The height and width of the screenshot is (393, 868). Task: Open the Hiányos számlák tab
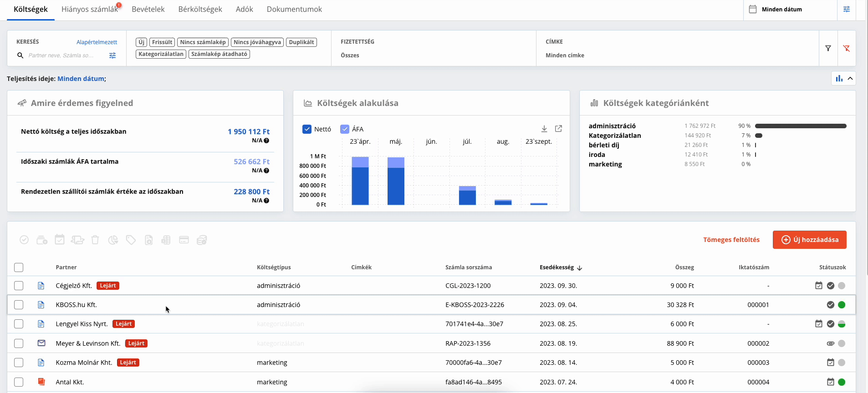coord(90,9)
